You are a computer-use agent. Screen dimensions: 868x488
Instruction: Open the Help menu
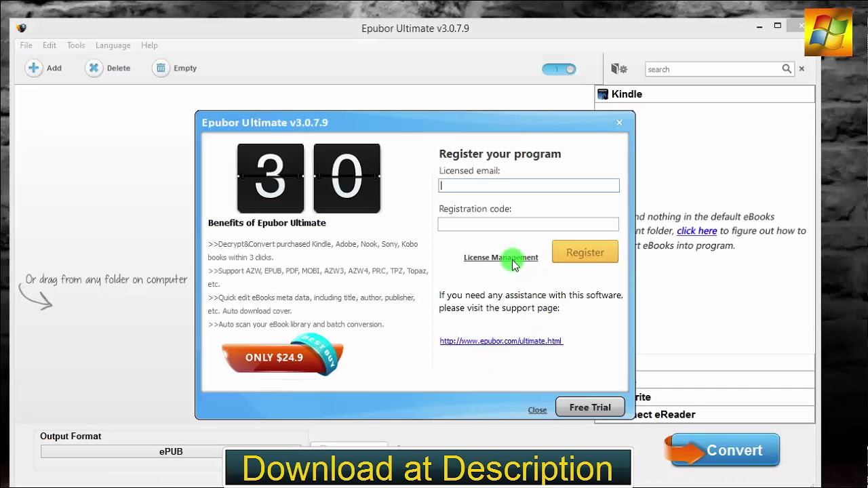point(149,45)
